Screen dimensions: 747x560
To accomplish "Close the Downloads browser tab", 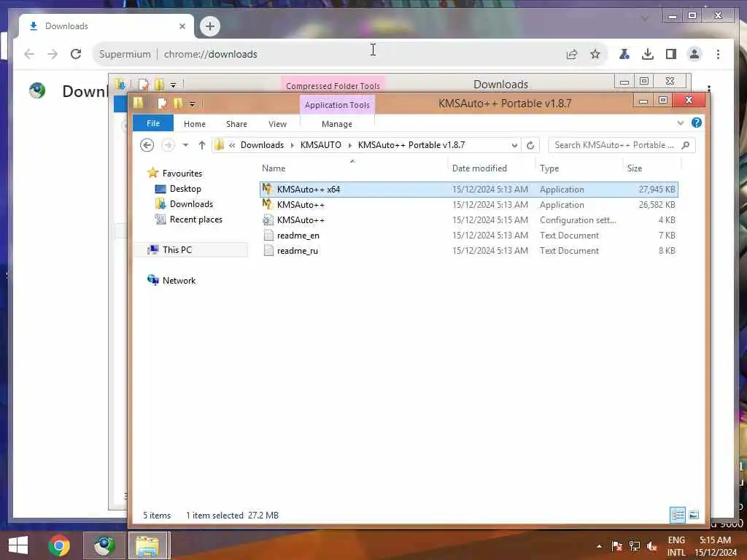I will click(x=182, y=26).
